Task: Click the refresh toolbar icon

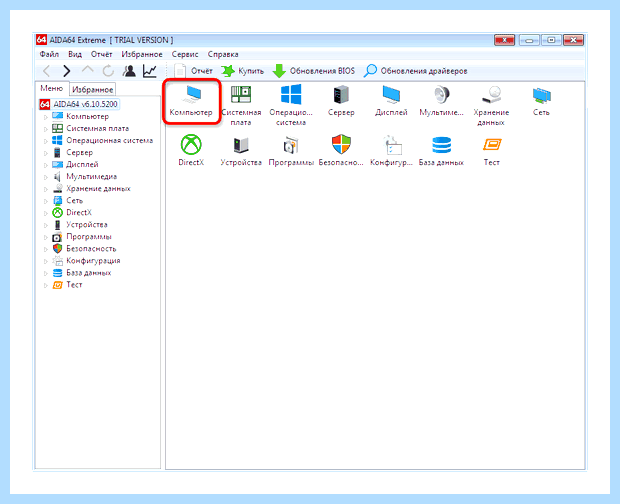Action: coord(108,71)
